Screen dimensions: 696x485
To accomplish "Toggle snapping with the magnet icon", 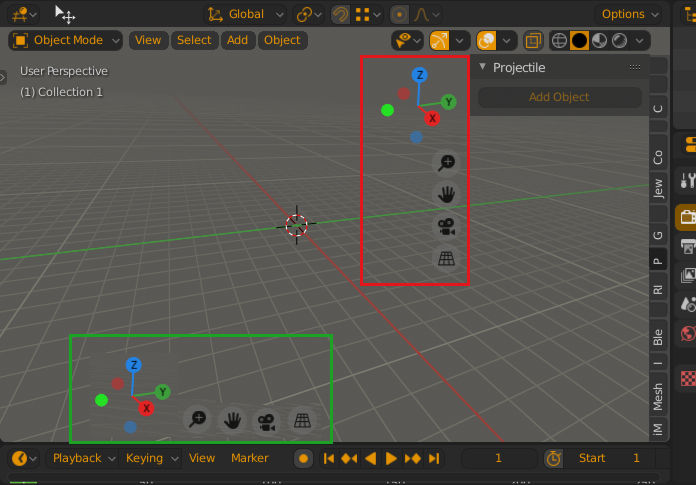I will (340, 15).
